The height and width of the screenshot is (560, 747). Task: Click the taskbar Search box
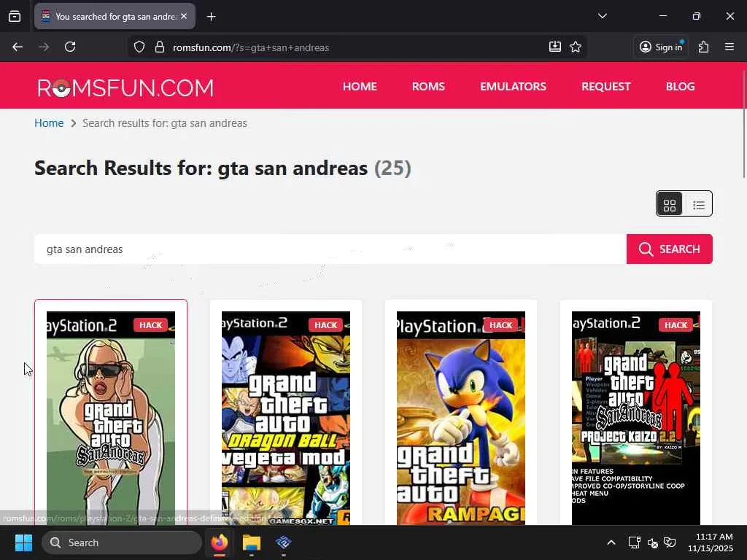point(122,542)
